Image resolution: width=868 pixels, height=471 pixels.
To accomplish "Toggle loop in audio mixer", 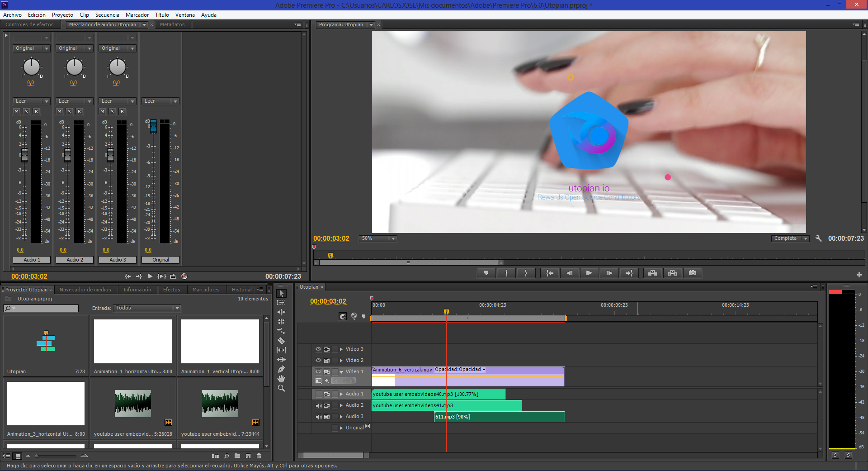I will [173, 276].
